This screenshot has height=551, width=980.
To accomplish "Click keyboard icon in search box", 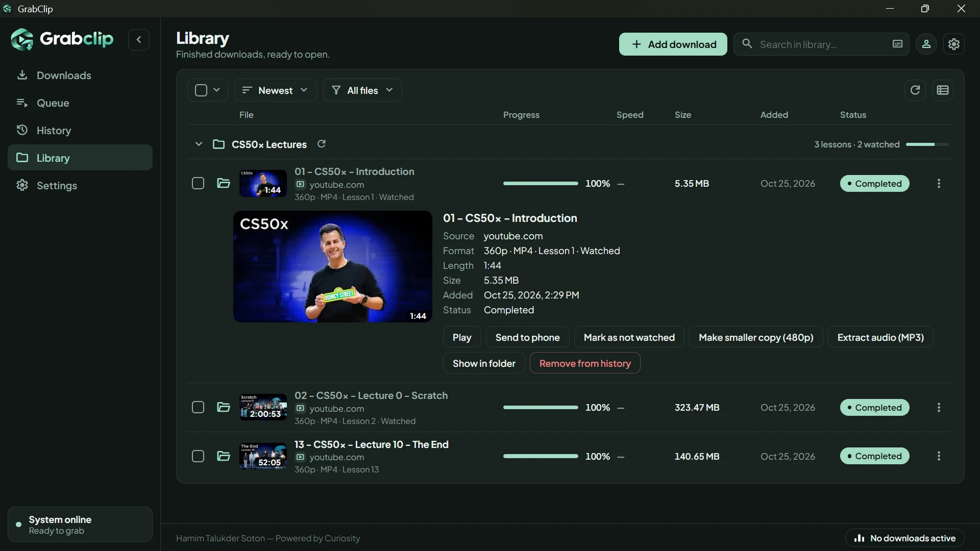I will 897,44.
